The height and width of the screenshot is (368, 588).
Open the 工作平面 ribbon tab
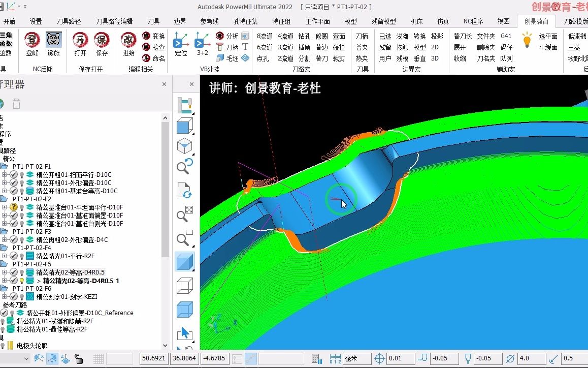(317, 21)
